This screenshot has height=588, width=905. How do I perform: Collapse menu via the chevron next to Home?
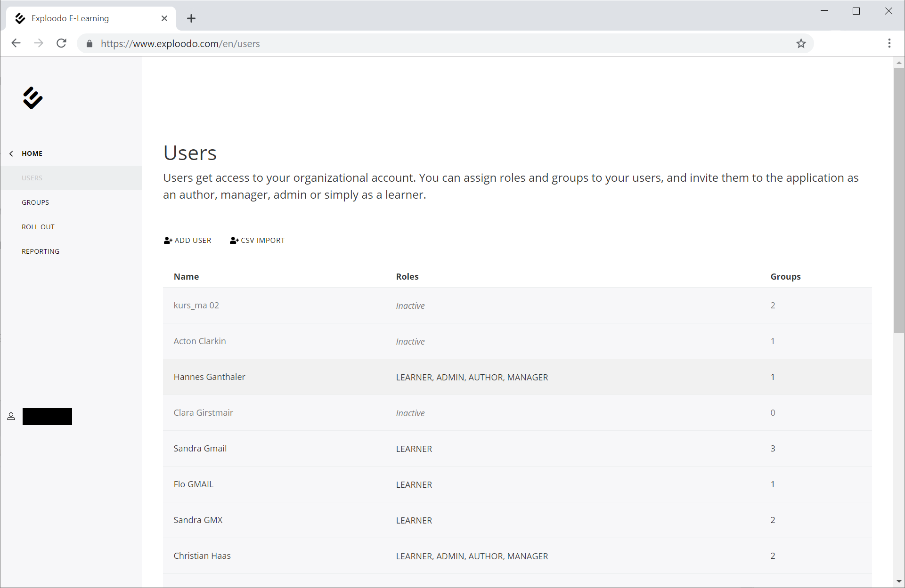(11, 153)
